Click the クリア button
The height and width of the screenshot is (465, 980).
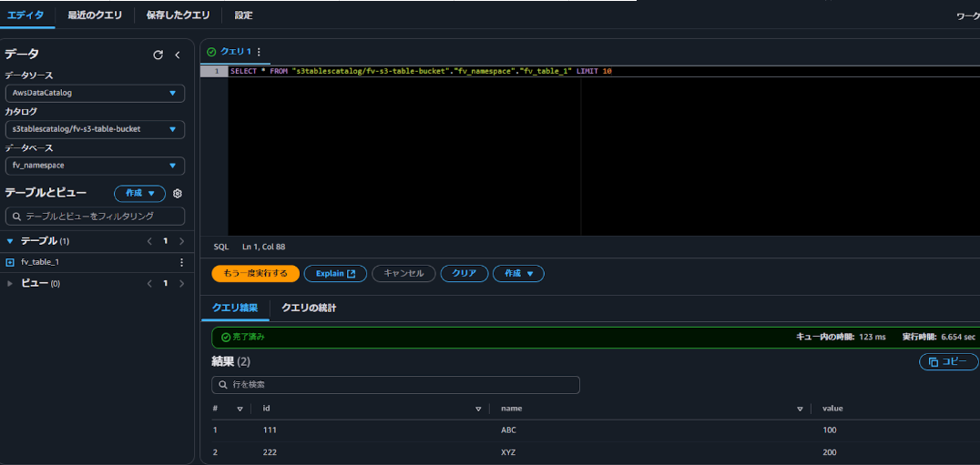pos(464,273)
